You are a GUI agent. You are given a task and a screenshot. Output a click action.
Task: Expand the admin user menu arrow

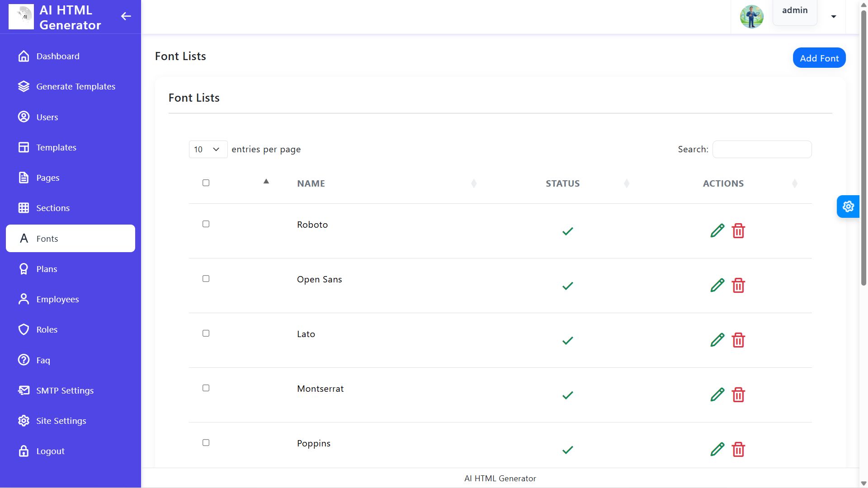click(x=833, y=17)
